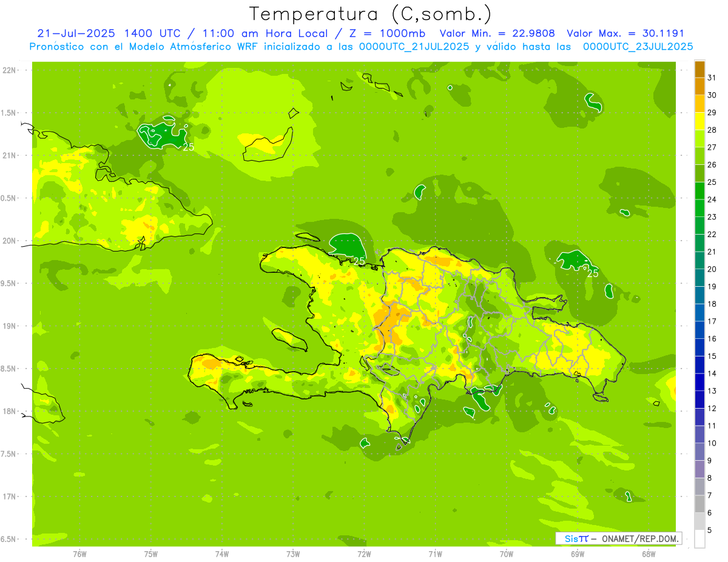Select the '6.5N' latitude tick label
This screenshot has height=562, width=728.
8,539
